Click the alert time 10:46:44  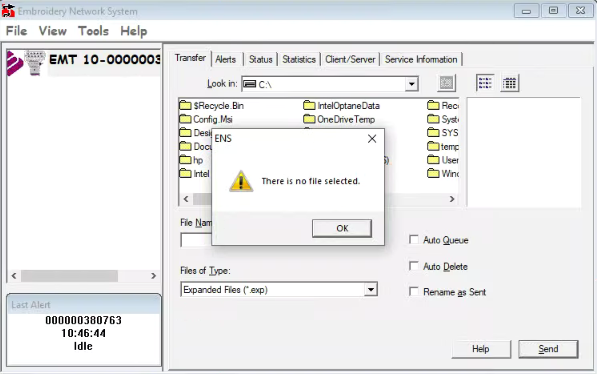(x=83, y=333)
